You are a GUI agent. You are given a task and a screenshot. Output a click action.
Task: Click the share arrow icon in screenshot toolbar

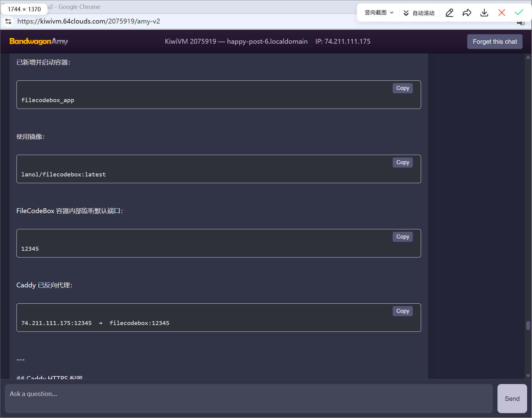pos(467,13)
